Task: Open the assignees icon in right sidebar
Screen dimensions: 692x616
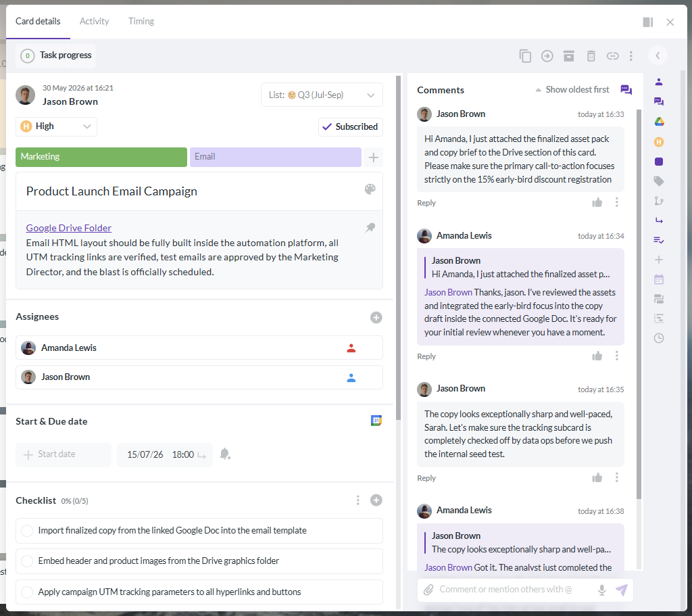Action: [659, 82]
